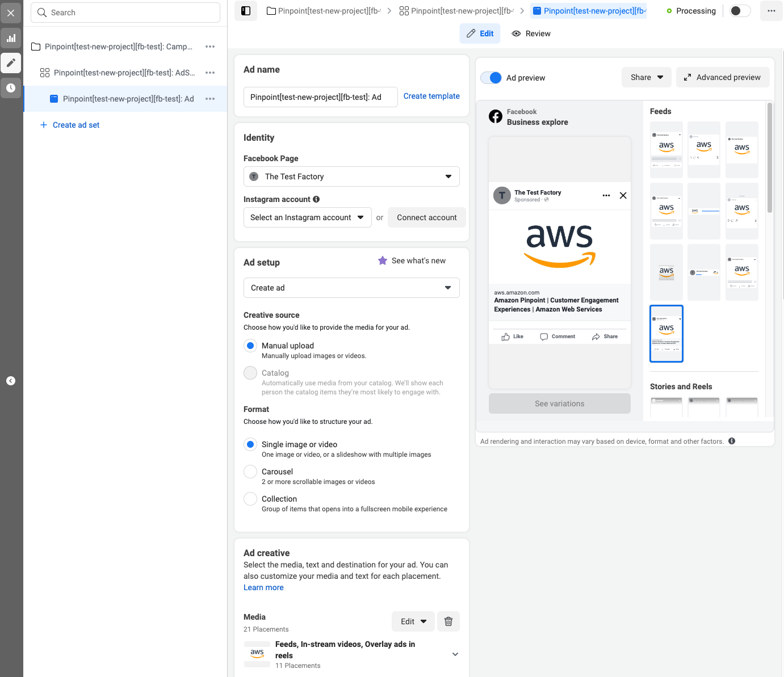This screenshot has height=677, width=784.
Task: Click the campaign folder icon in tree
Action: coord(36,47)
